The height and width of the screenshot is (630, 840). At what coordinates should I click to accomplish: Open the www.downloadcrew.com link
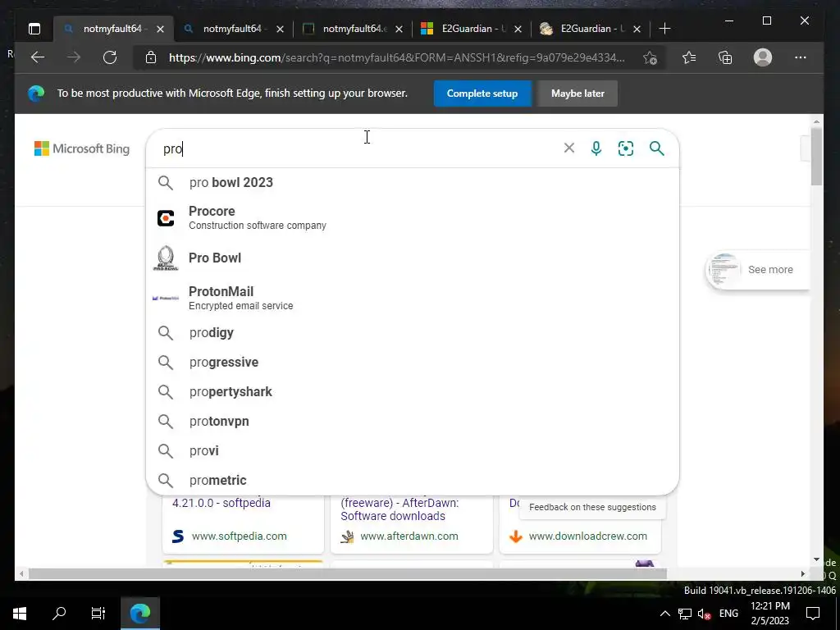587,536
